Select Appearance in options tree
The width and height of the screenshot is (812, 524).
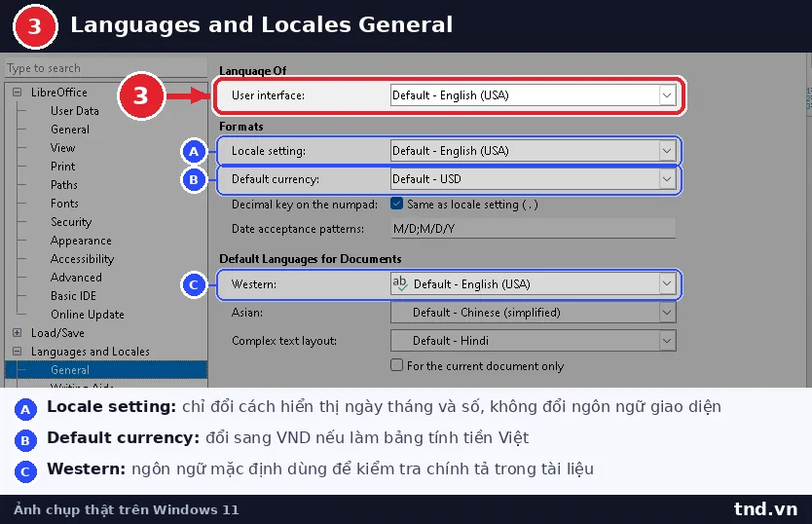(x=81, y=241)
